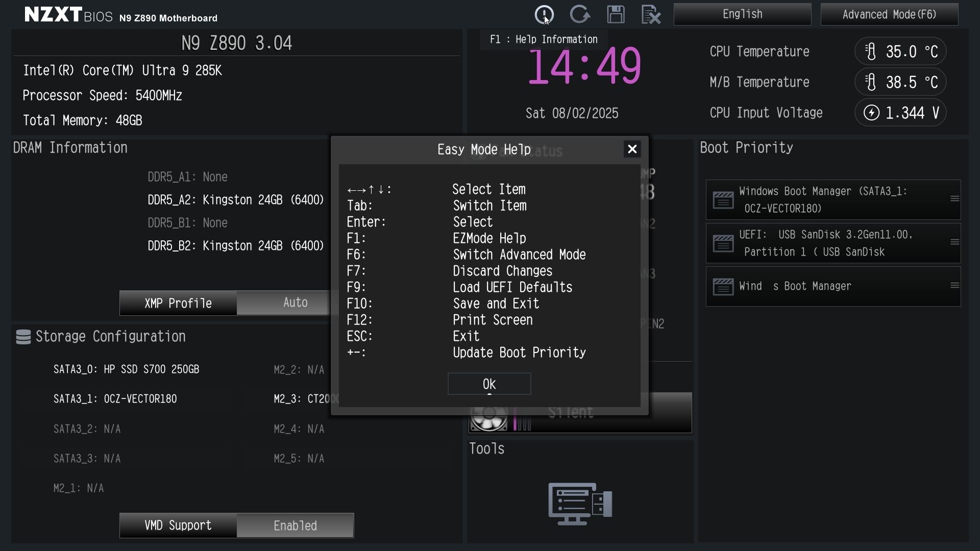
Task: Click the VMD Support label
Action: [178, 525]
